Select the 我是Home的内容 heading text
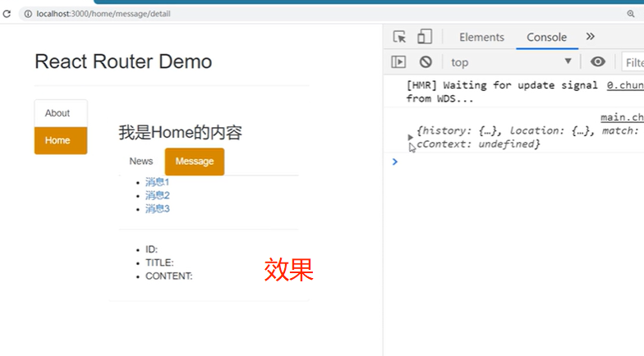 click(181, 133)
